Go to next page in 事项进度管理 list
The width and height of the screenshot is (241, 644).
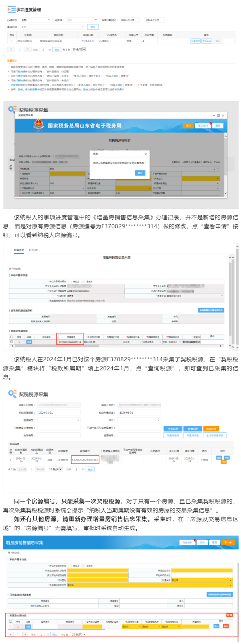(28, 49)
